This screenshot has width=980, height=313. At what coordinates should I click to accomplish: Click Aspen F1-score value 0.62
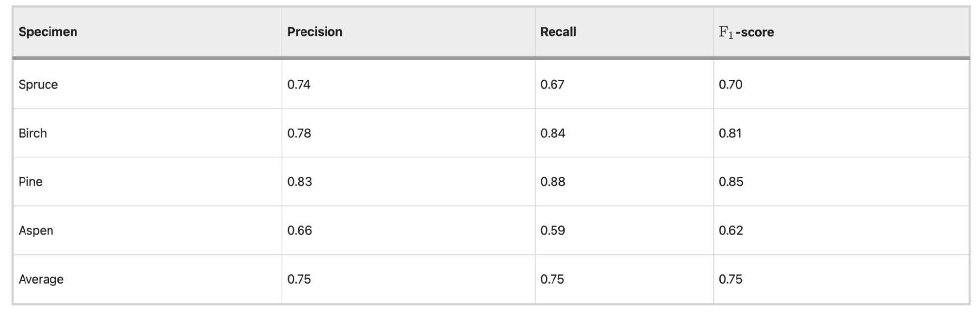pos(731,230)
